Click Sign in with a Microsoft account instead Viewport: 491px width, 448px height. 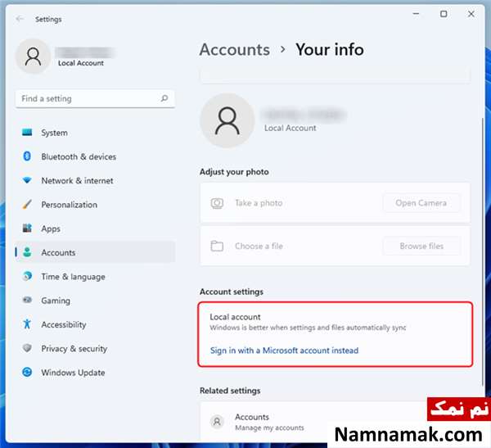click(x=284, y=351)
